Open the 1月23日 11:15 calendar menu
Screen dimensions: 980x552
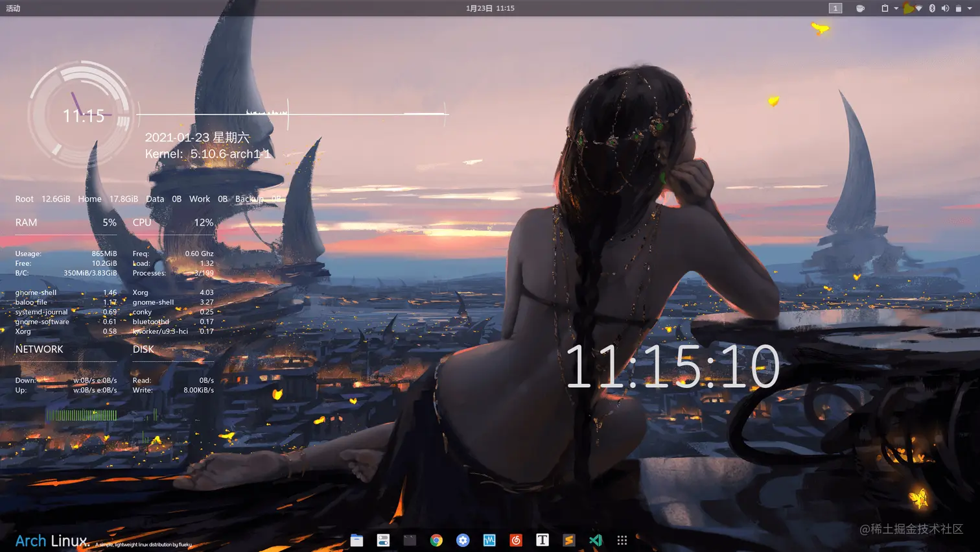[x=490, y=8]
